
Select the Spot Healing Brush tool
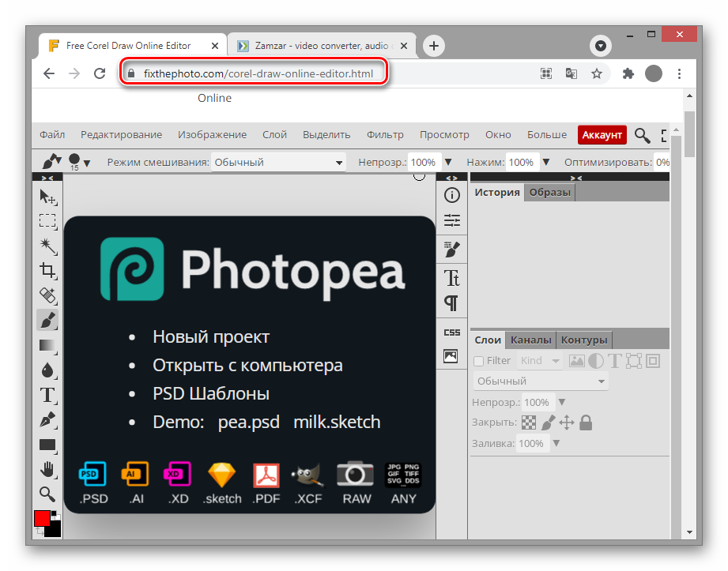click(x=47, y=295)
